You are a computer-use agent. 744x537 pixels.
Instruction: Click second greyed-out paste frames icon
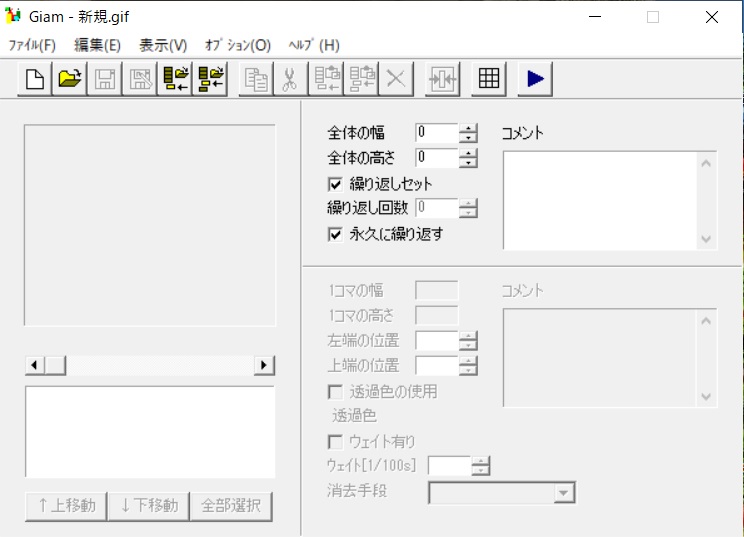click(361, 79)
